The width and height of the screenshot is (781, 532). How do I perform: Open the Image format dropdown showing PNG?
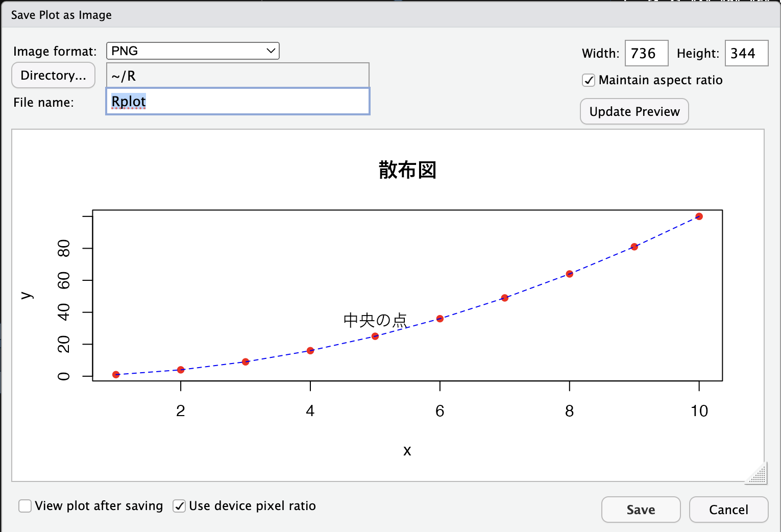pyautogui.click(x=192, y=51)
